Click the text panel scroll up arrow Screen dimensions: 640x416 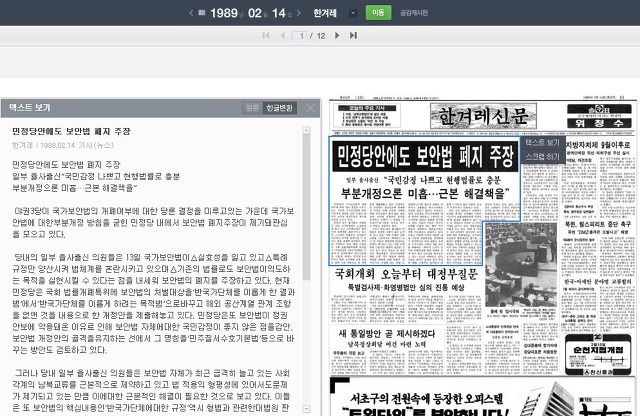(x=307, y=131)
